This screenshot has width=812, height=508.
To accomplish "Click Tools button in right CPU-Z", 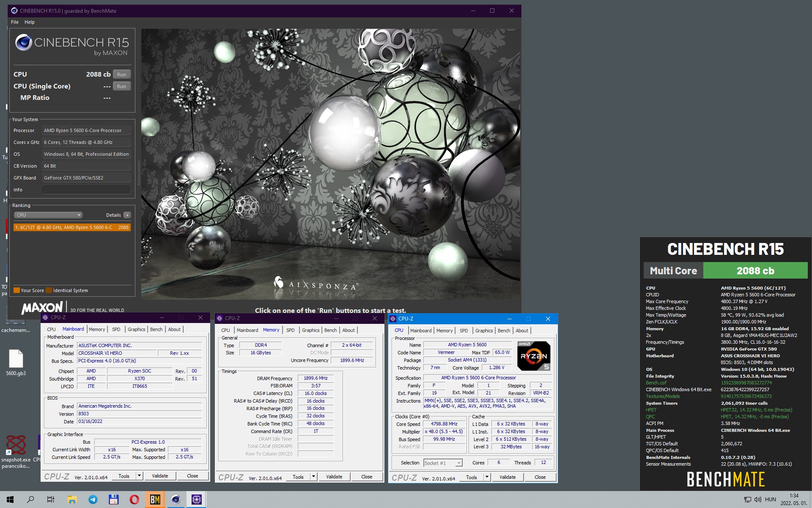I will coord(471,477).
